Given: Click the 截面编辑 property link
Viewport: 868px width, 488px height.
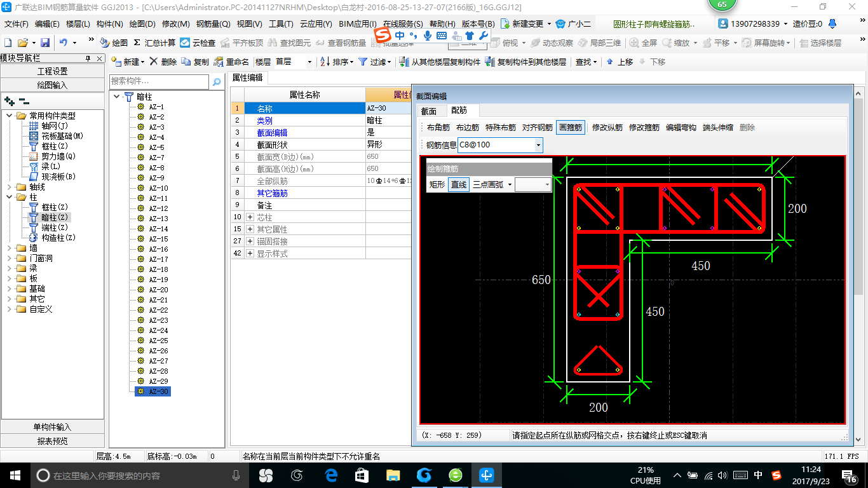Looking at the screenshot, I should click(272, 132).
